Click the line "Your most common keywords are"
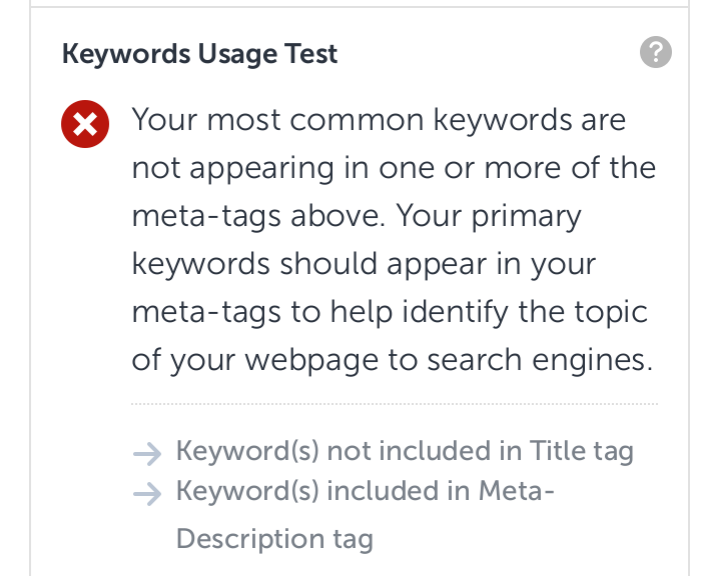Screen dimensions: 719x576 click(379, 121)
